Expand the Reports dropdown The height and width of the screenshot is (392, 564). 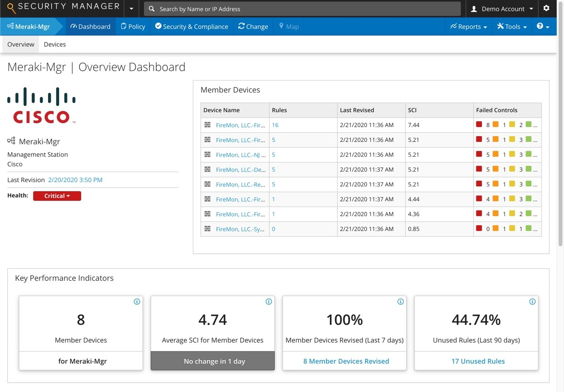[x=469, y=26]
